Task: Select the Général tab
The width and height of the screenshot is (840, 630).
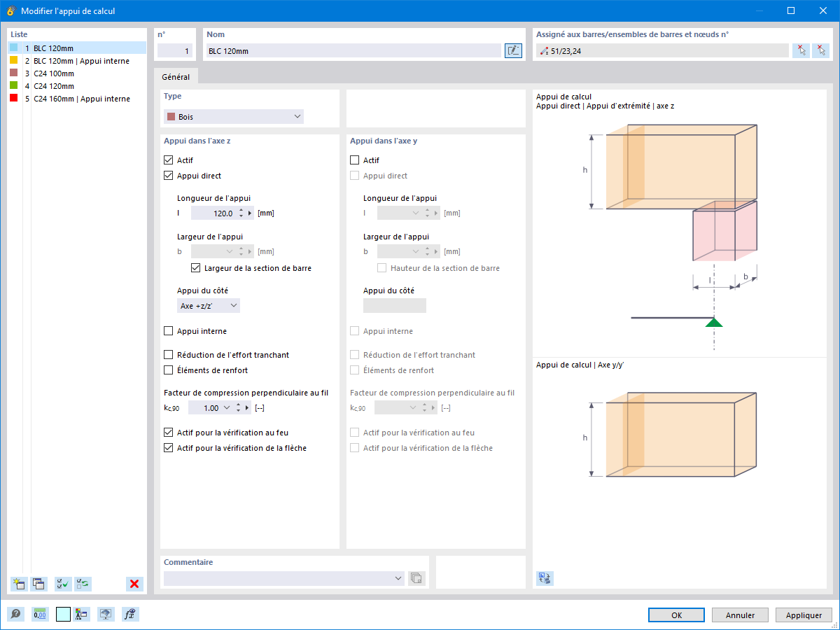Action: (x=176, y=77)
